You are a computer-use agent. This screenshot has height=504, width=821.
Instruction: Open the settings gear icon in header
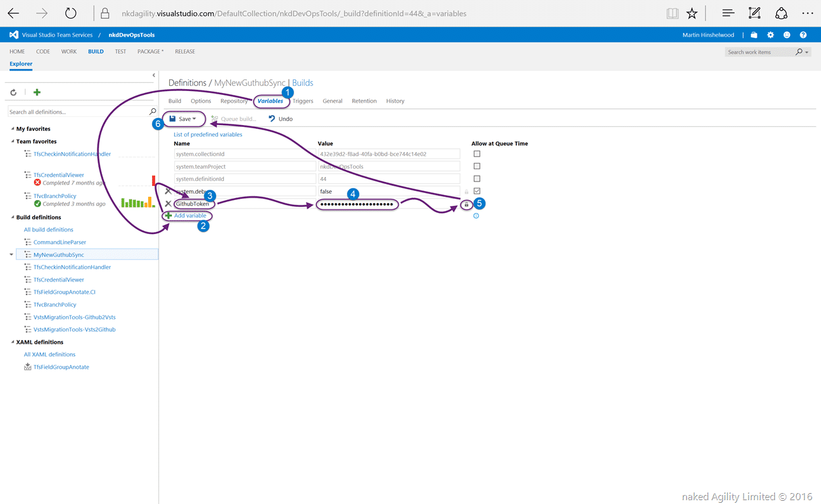[770, 35]
